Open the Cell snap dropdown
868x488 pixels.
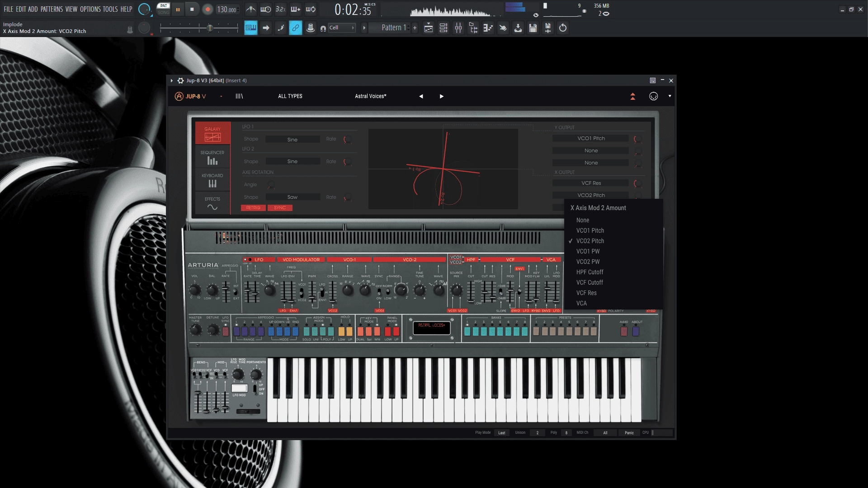tap(342, 28)
